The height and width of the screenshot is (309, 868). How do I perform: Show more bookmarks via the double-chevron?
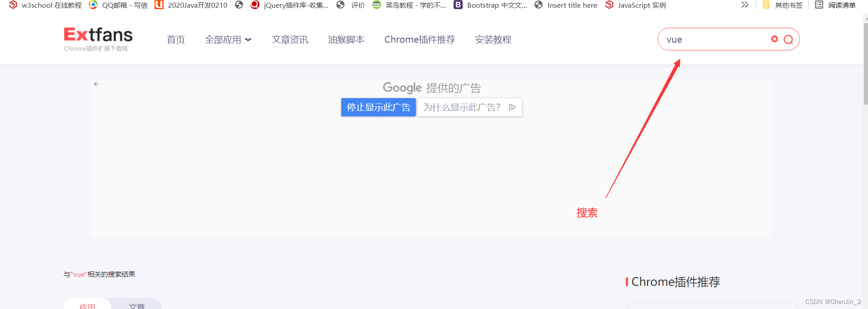(745, 5)
